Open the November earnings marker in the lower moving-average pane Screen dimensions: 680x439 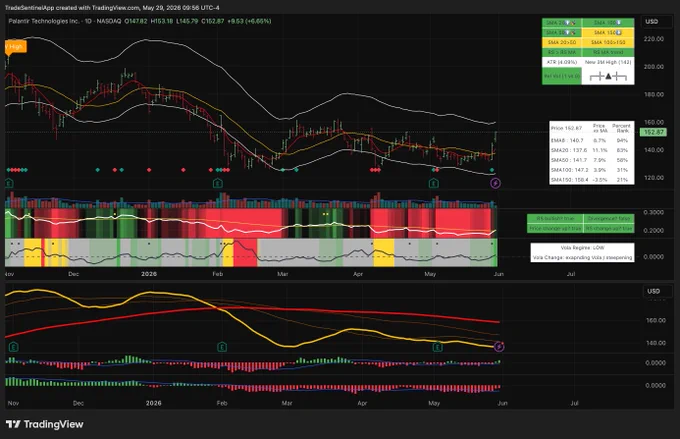[13, 347]
